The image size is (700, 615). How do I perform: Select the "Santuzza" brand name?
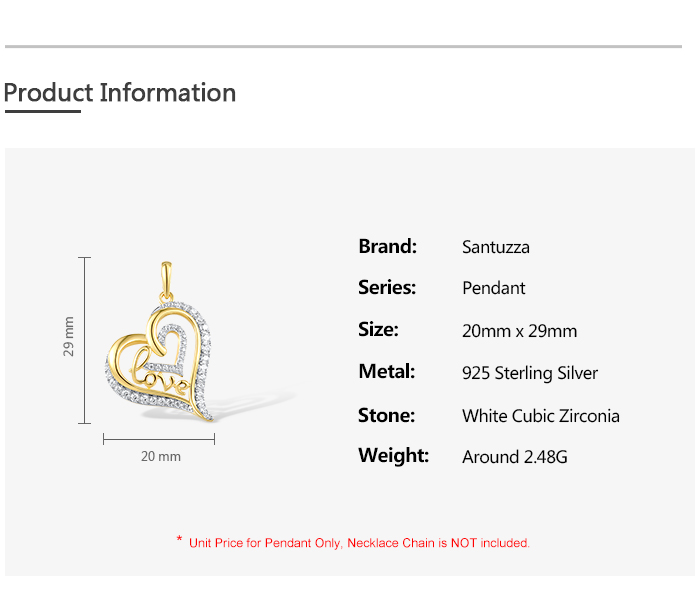(496, 247)
